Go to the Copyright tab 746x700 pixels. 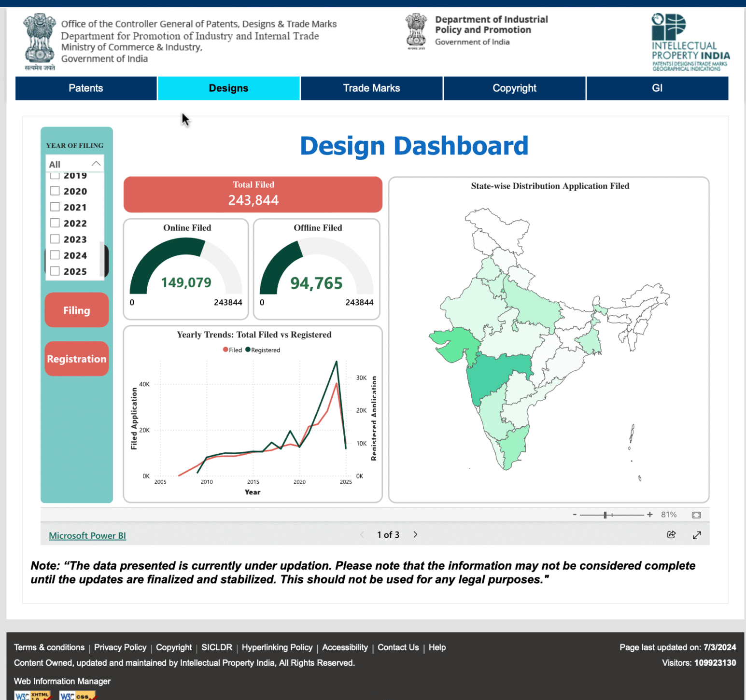515,88
